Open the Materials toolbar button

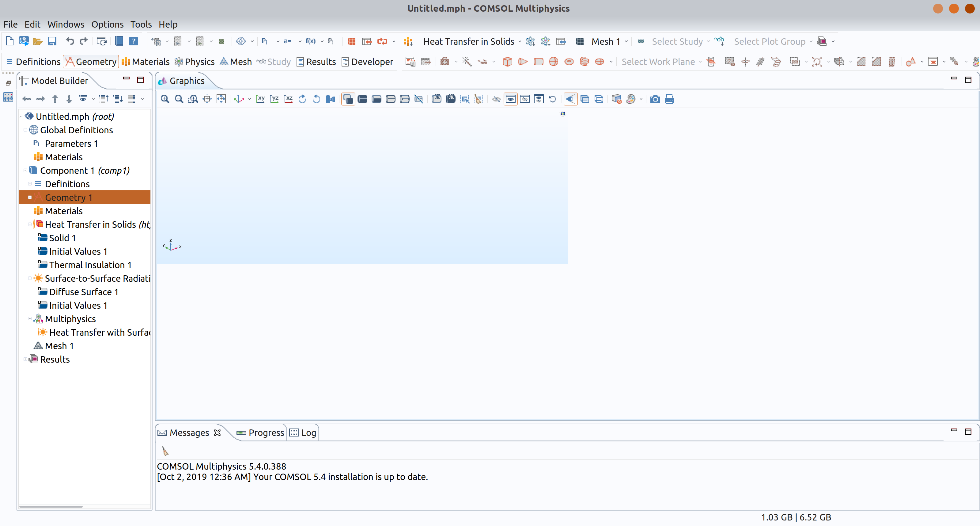pyautogui.click(x=146, y=62)
